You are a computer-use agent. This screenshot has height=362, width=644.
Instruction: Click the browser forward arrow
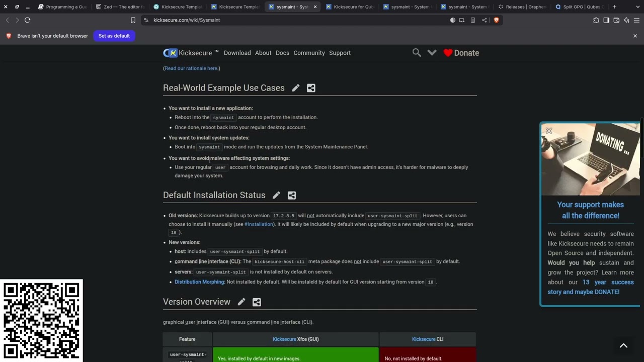[17, 20]
